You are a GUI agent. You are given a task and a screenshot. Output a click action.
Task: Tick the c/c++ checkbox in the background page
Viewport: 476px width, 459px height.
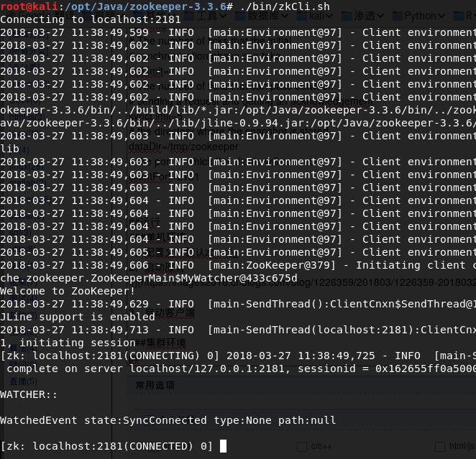coord(302,447)
